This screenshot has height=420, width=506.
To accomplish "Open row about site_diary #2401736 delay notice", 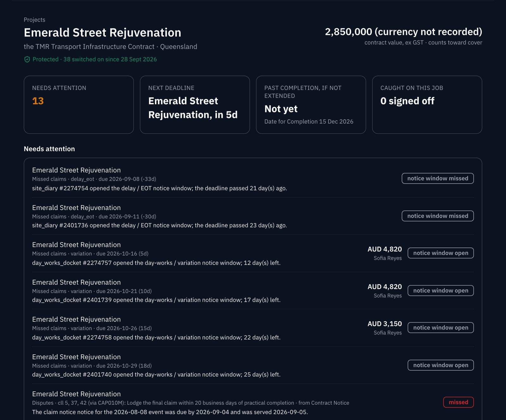I will tap(253, 216).
